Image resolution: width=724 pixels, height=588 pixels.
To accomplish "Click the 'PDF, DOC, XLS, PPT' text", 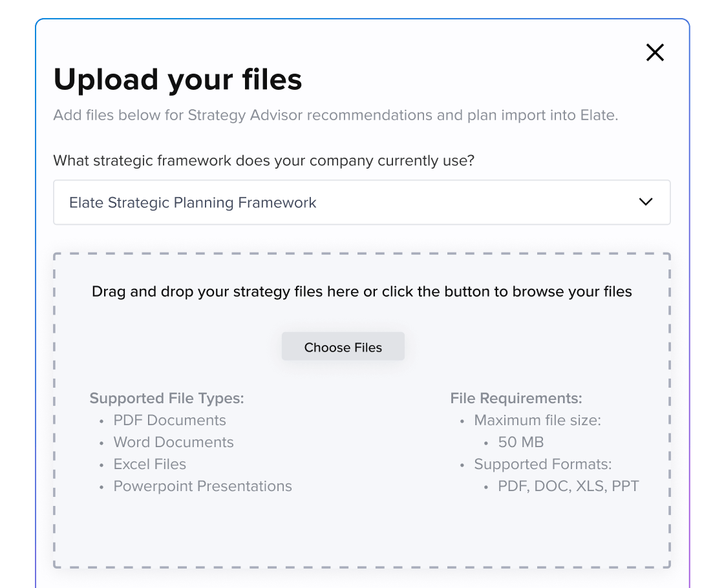I will coord(568,486).
